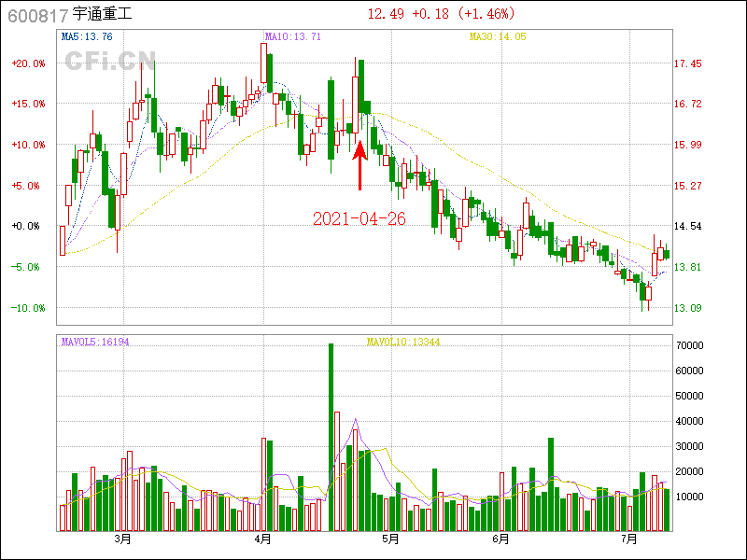Select the MA5:13.76 indicator label
747x560 pixels.
pyautogui.click(x=87, y=36)
